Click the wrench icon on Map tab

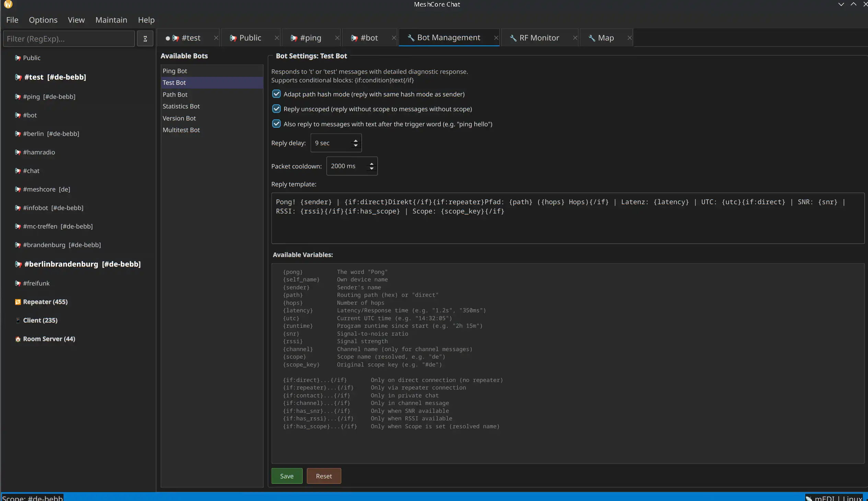click(x=592, y=38)
